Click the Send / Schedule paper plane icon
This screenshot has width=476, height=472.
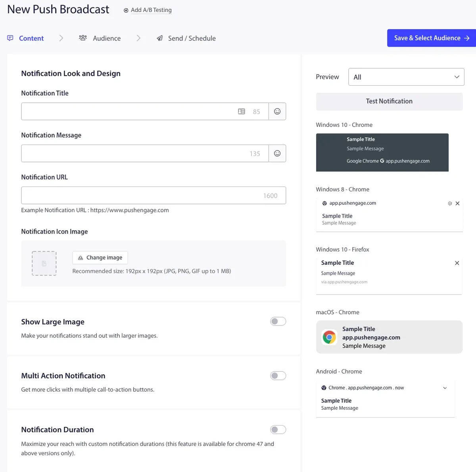click(x=159, y=38)
